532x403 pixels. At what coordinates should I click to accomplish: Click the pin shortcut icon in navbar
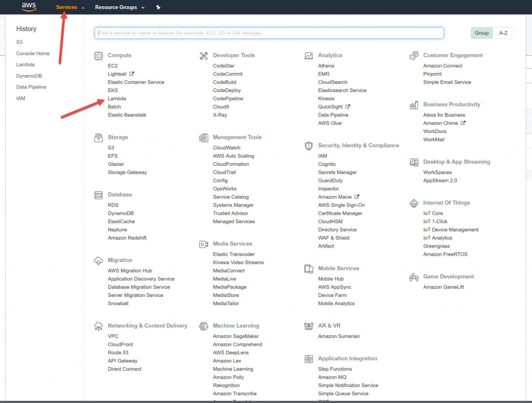[158, 7]
